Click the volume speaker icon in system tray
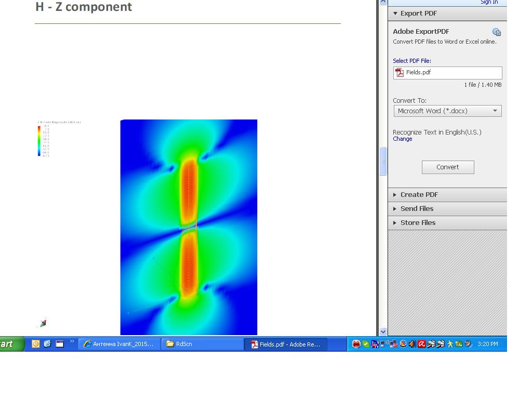Image resolution: width=532 pixels, height=399 pixels. 412,344
